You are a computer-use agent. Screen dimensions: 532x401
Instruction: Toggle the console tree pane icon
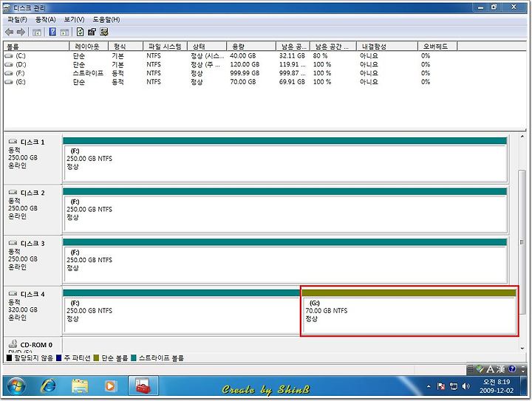coord(37,32)
